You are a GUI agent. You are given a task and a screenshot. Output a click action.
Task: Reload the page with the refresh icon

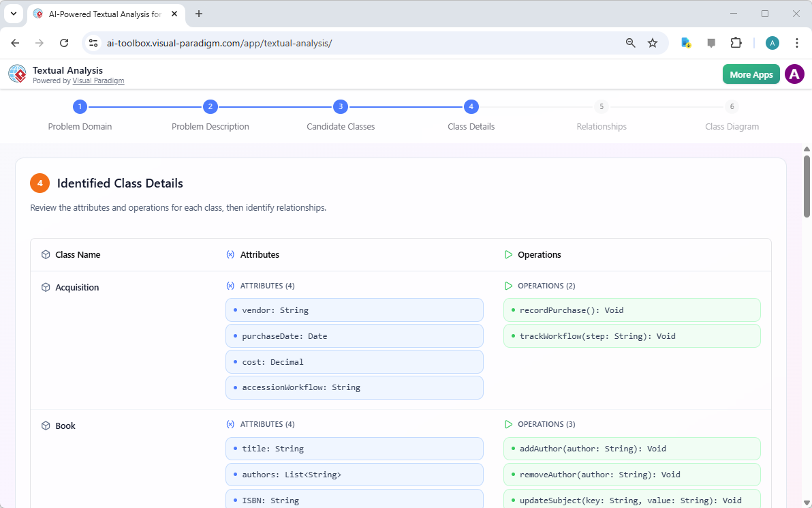(64, 42)
